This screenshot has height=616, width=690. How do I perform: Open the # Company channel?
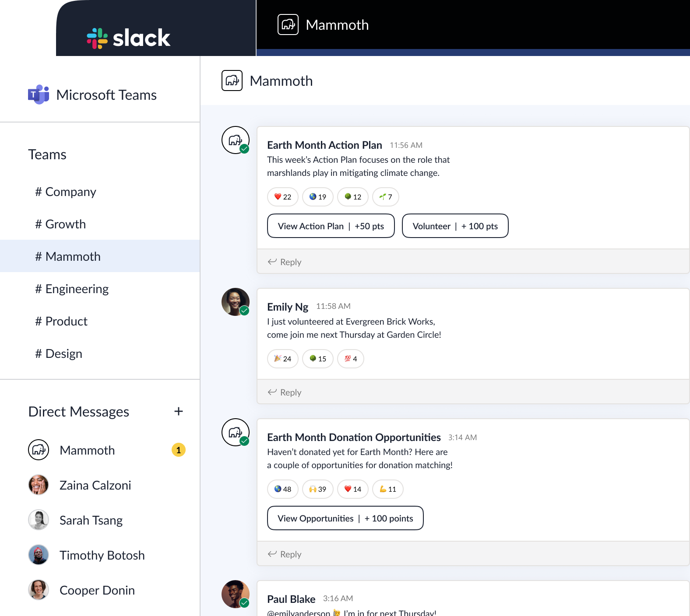(x=100, y=192)
